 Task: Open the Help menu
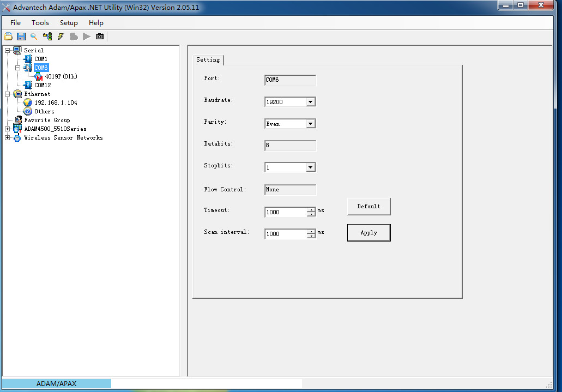coord(96,22)
